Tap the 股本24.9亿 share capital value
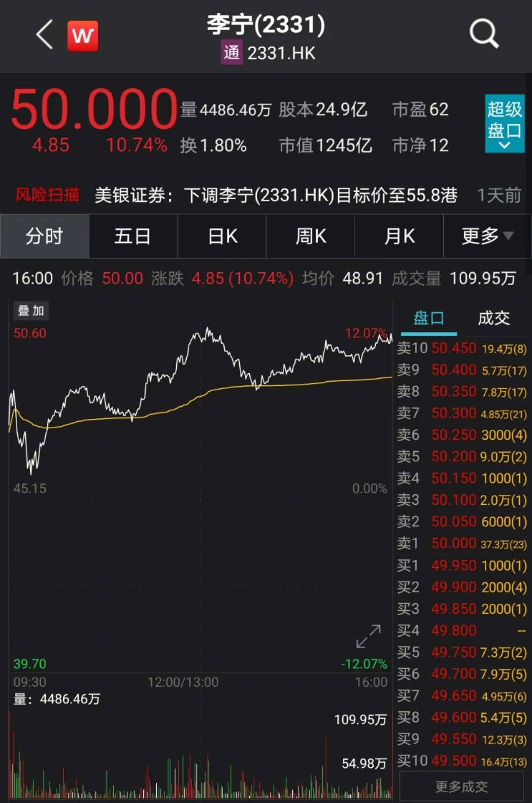Image resolution: width=532 pixels, height=803 pixels. pos(323,109)
